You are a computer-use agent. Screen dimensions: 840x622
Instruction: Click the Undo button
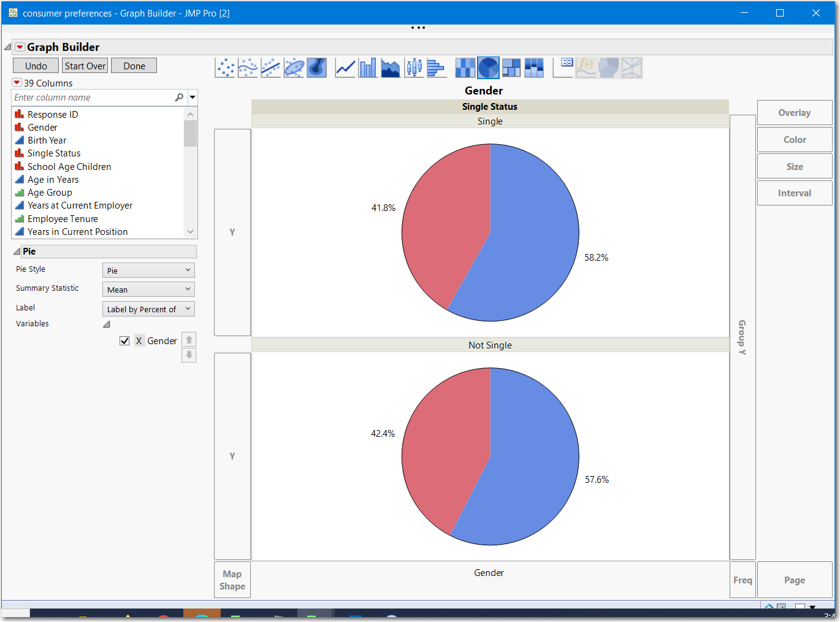click(x=35, y=65)
